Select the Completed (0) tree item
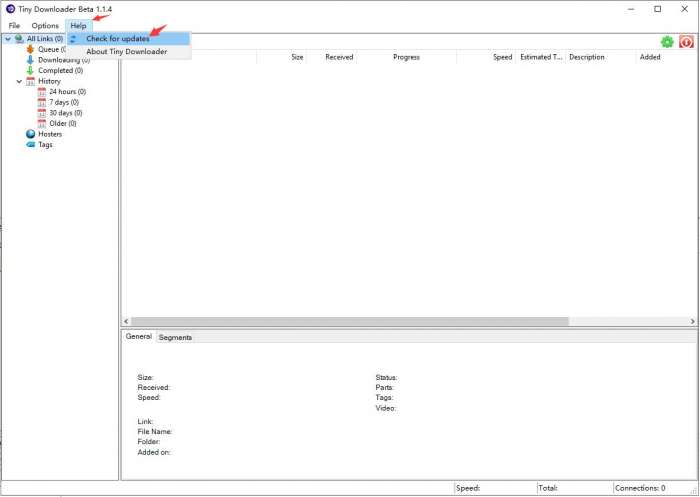The height and width of the screenshot is (497, 700). pos(61,71)
